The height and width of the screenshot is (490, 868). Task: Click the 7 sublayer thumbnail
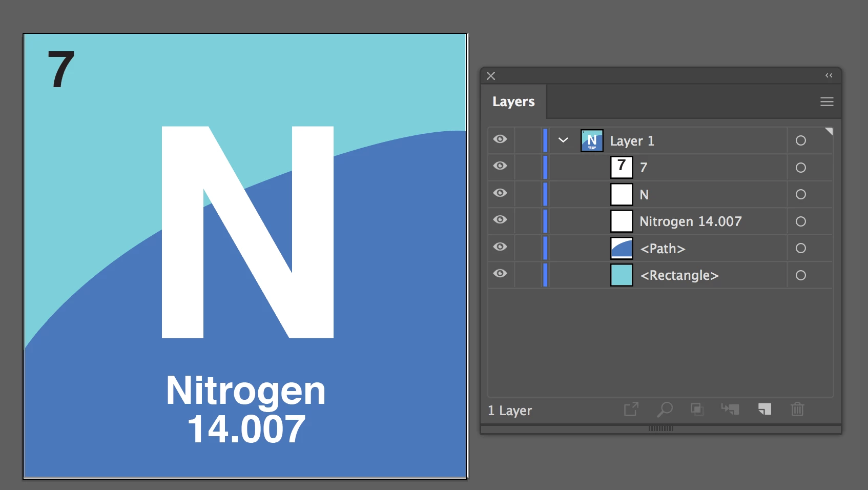pos(622,167)
